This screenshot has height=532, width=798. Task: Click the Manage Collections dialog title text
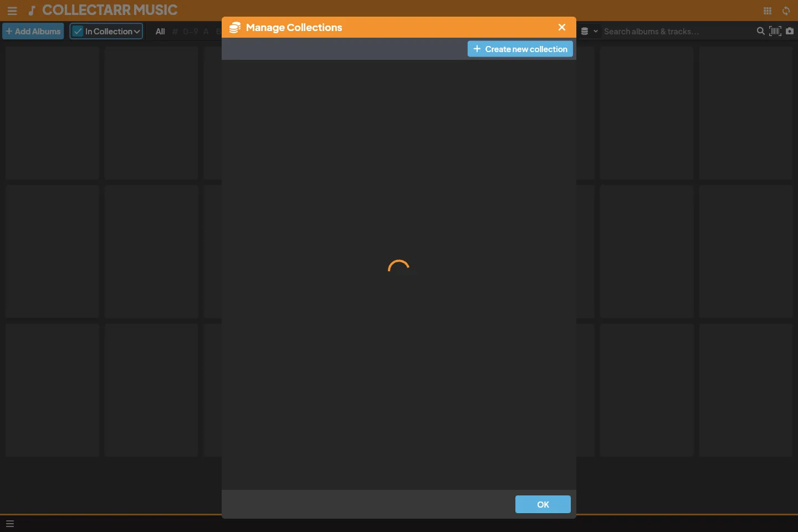tap(294, 27)
